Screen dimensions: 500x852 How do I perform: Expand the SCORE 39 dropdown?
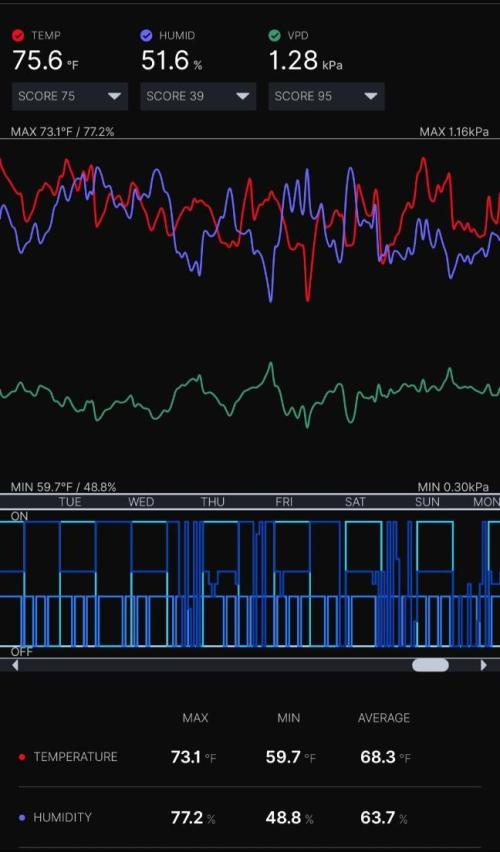click(198, 96)
